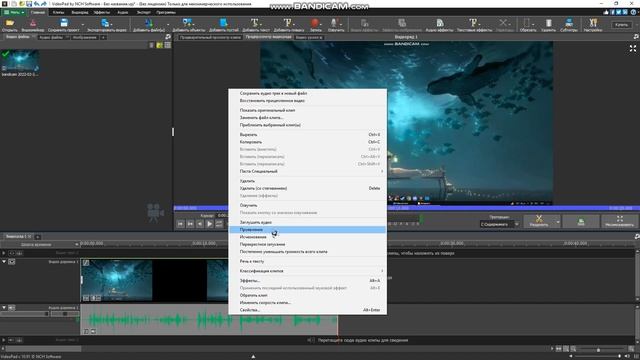Choose Properties at context menu bottom

(308, 310)
